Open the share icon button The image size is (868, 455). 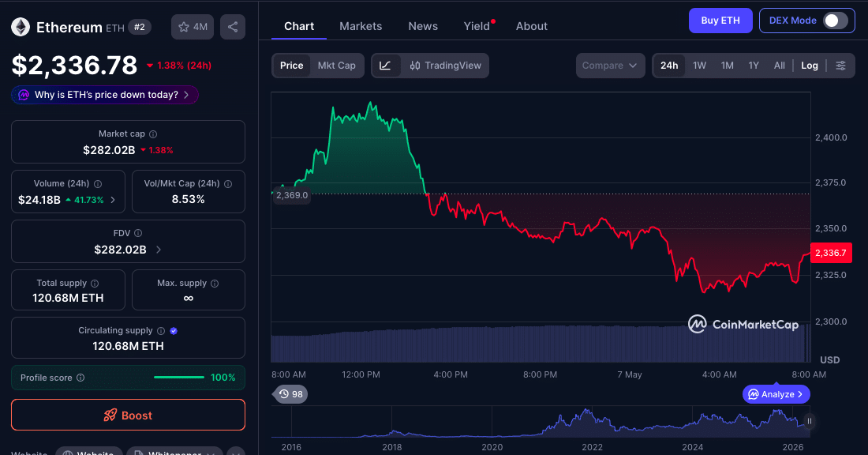pos(233,27)
